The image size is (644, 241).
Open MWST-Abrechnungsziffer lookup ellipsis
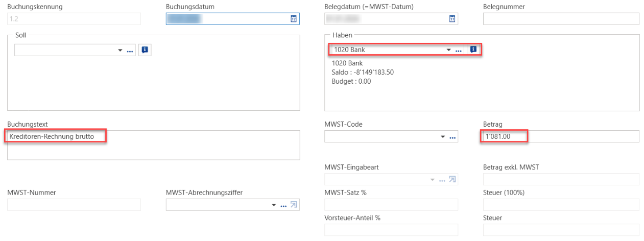click(x=283, y=205)
